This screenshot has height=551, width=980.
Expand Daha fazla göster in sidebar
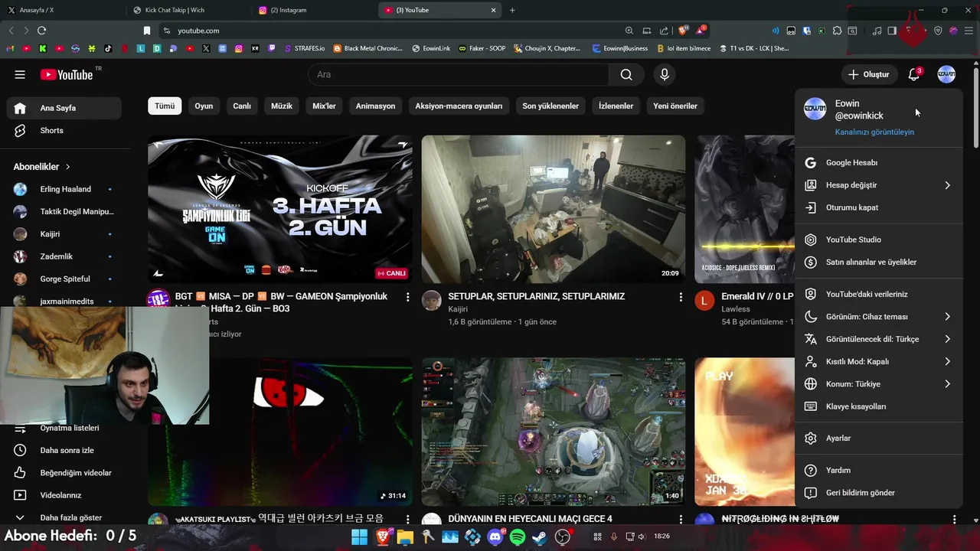tap(64, 517)
